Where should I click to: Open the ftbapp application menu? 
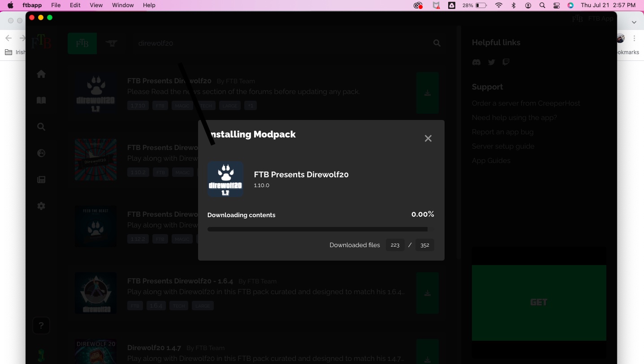click(31, 5)
